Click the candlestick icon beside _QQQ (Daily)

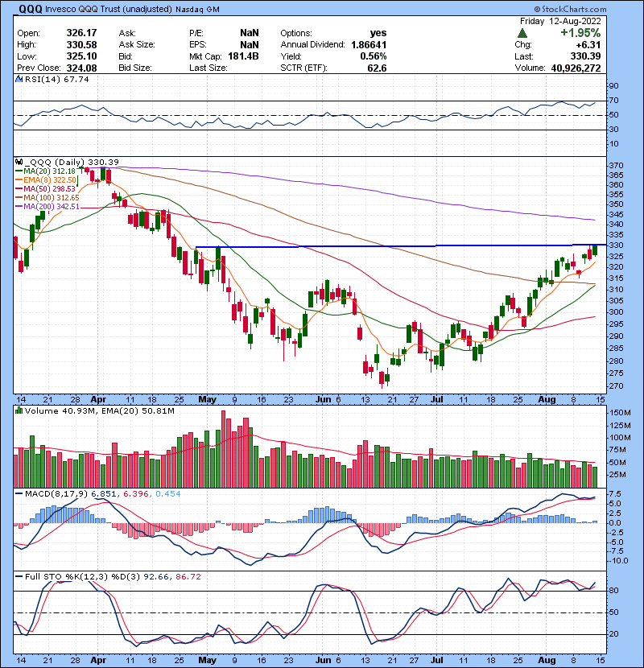point(19,162)
